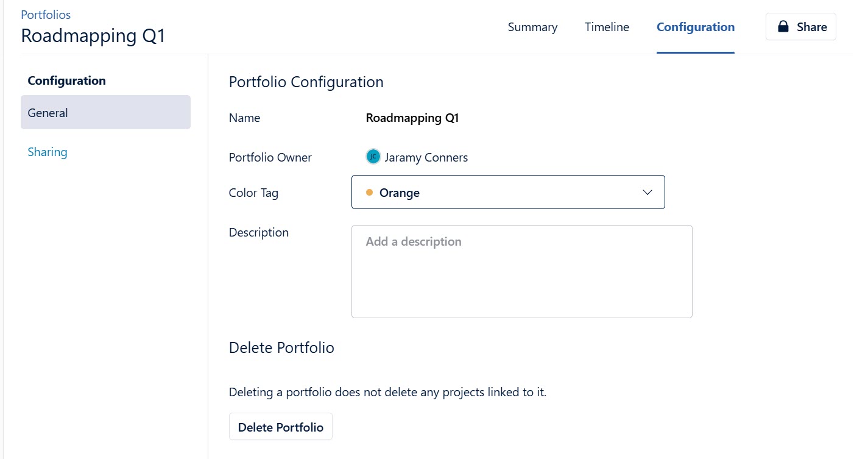Open the Portfolios breadcrumb link
This screenshot has width=868, height=459.
pyautogui.click(x=46, y=14)
